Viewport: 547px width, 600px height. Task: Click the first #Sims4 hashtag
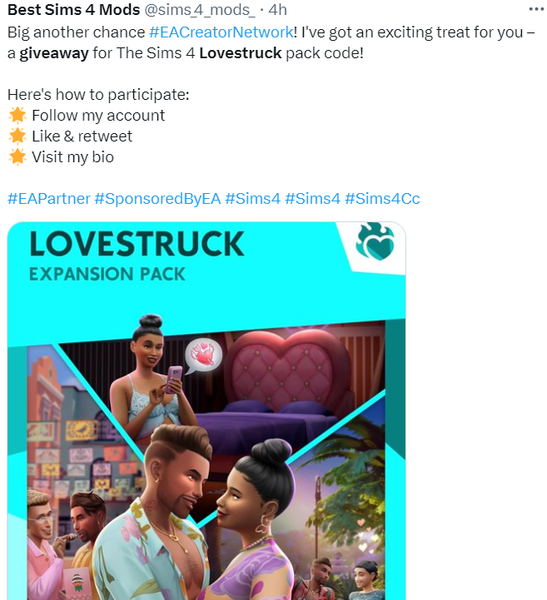point(253,199)
